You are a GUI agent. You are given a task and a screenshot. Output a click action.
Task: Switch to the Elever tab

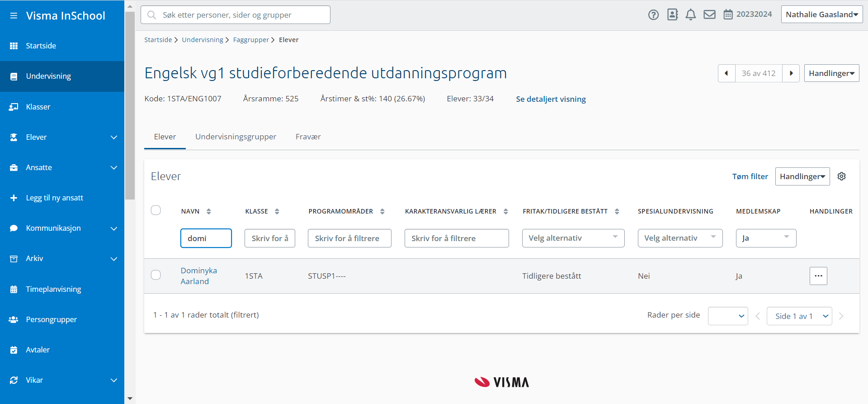coord(165,137)
